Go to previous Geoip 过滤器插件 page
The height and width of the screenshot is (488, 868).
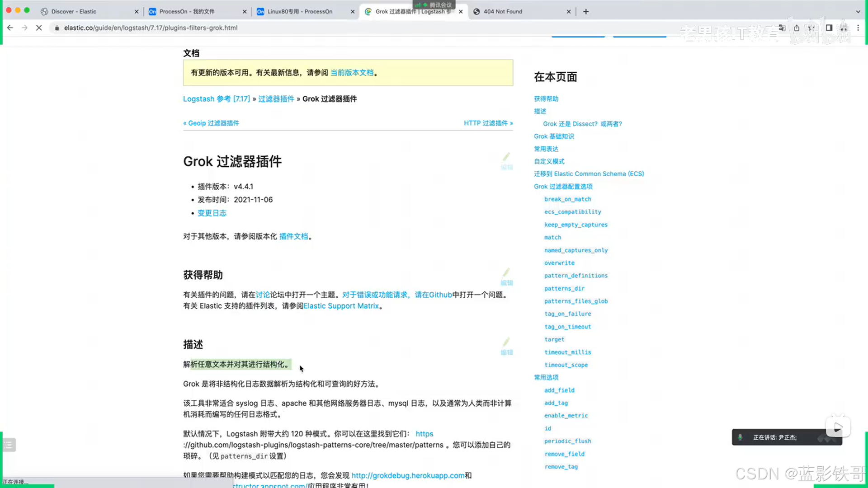pos(211,123)
